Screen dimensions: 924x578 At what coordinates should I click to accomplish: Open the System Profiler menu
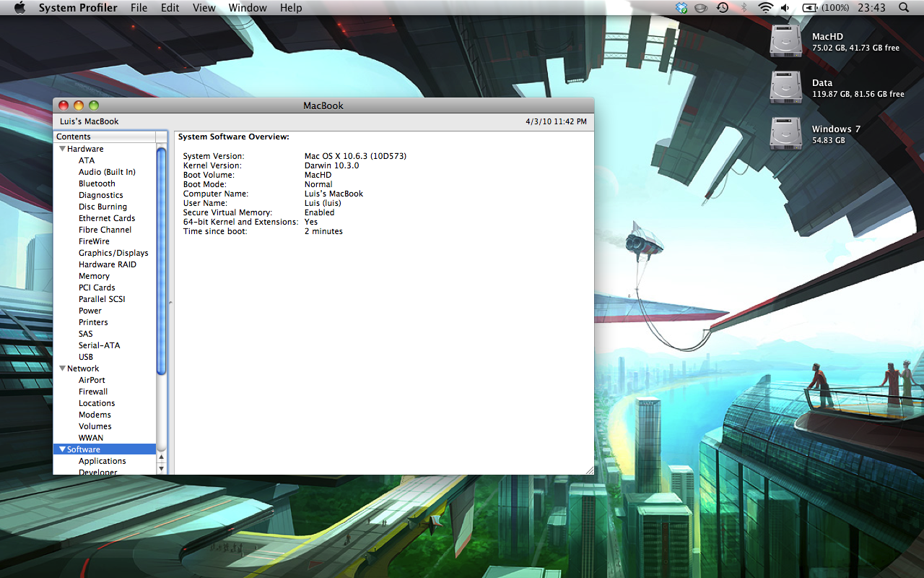(78, 8)
